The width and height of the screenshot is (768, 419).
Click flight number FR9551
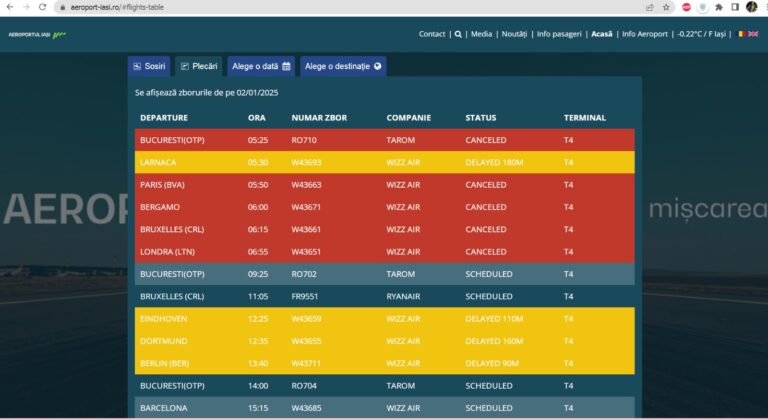click(x=305, y=296)
